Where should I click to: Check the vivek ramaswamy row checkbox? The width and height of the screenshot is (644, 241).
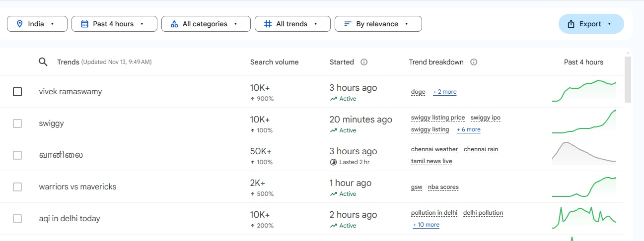[17, 92]
